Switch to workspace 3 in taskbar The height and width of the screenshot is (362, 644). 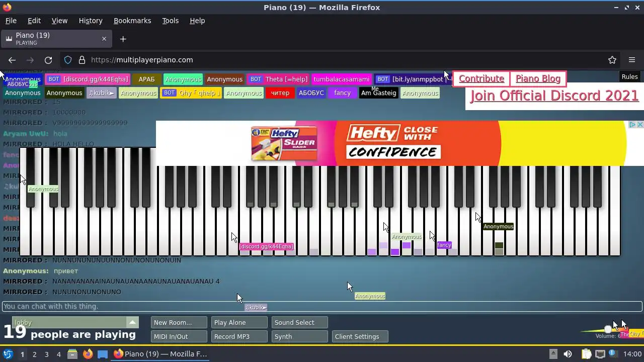click(46, 354)
